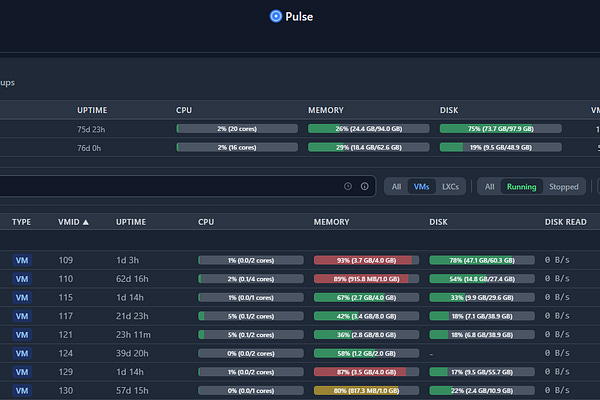Select VMID 130 cell
The image size is (600, 400).
point(66,391)
